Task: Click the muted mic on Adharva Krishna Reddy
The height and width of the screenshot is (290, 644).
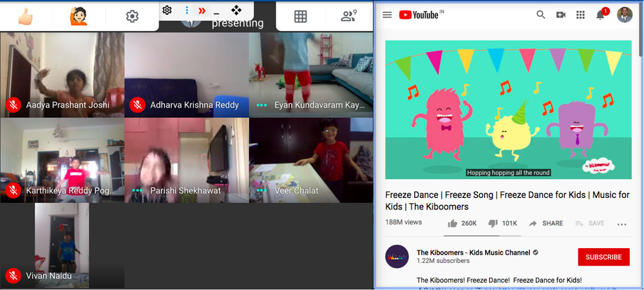Action: [x=137, y=105]
